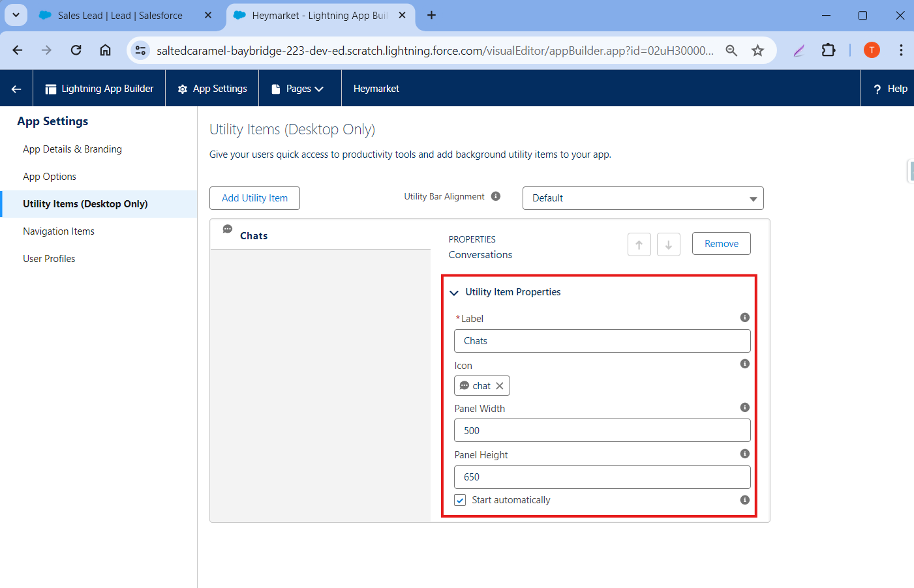Open the browser tab search dropdown
Image resolution: width=914 pixels, height=588 pixels.
16,14
